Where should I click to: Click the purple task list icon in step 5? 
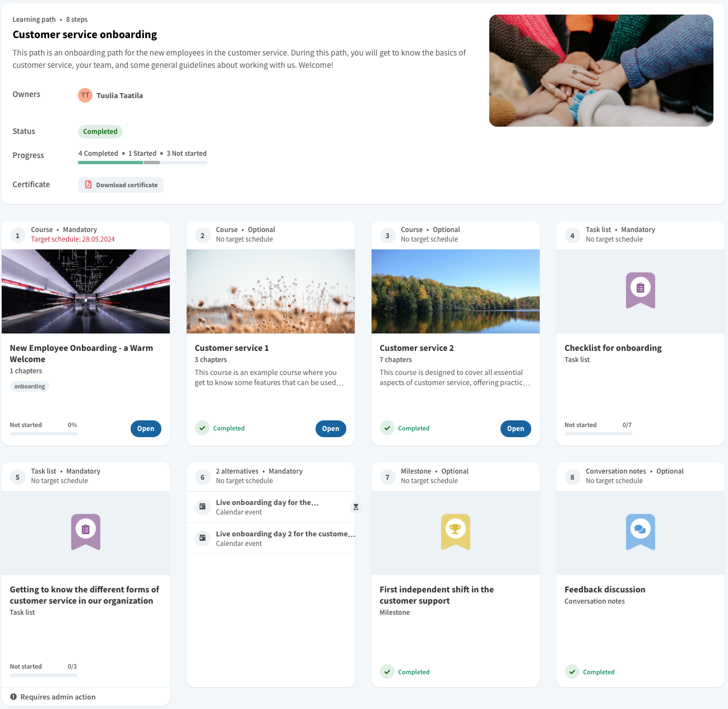86,531
